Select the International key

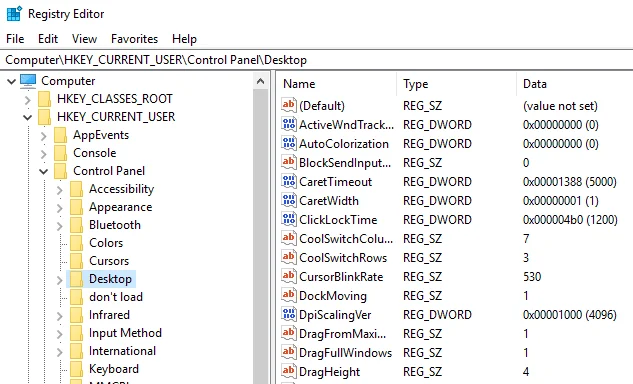click(x=122, y=351)
